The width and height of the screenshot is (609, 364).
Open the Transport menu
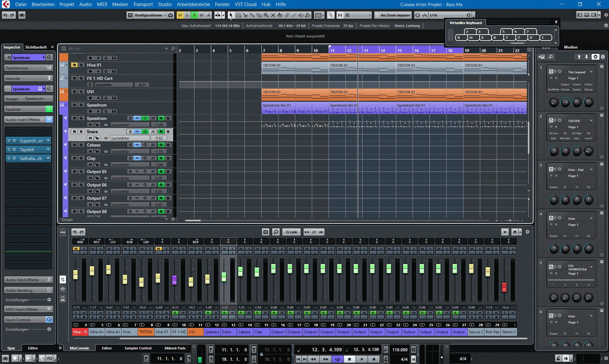point(143,4)
